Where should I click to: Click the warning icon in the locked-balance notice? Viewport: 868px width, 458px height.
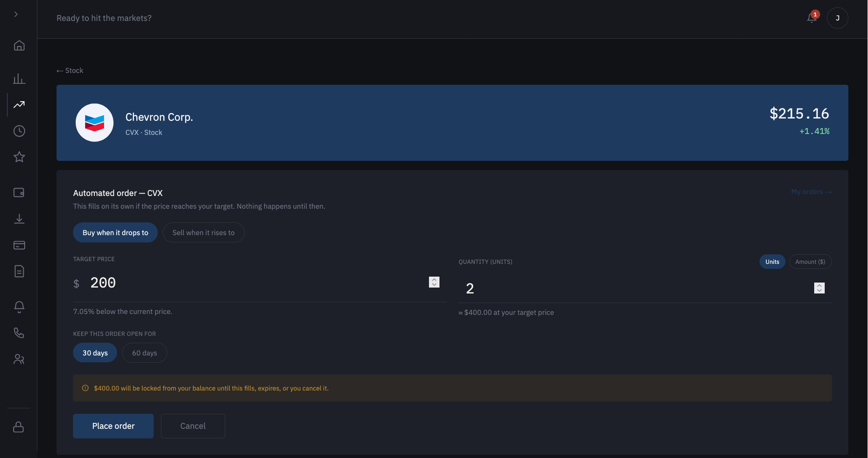(x=85, y=388)
